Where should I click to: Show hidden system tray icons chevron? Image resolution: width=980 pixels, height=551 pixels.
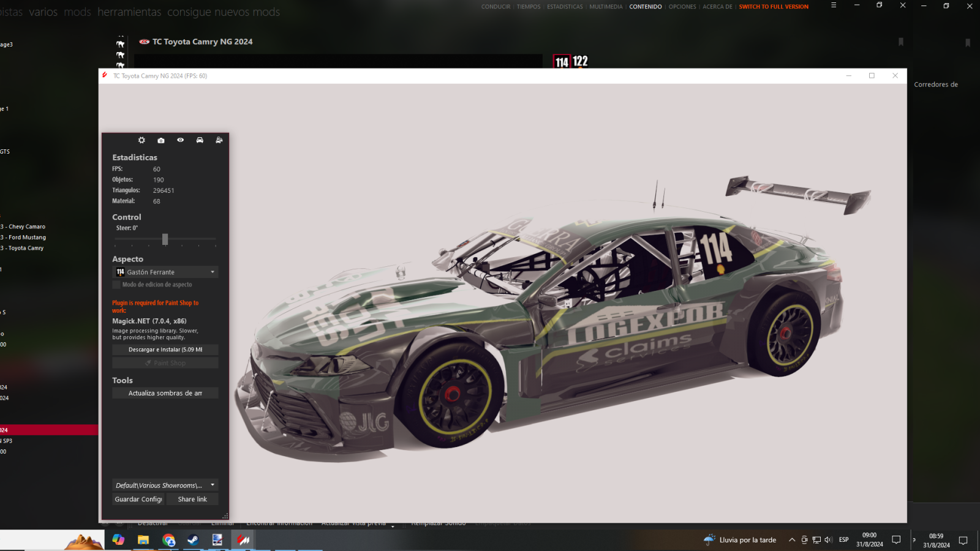792,539
